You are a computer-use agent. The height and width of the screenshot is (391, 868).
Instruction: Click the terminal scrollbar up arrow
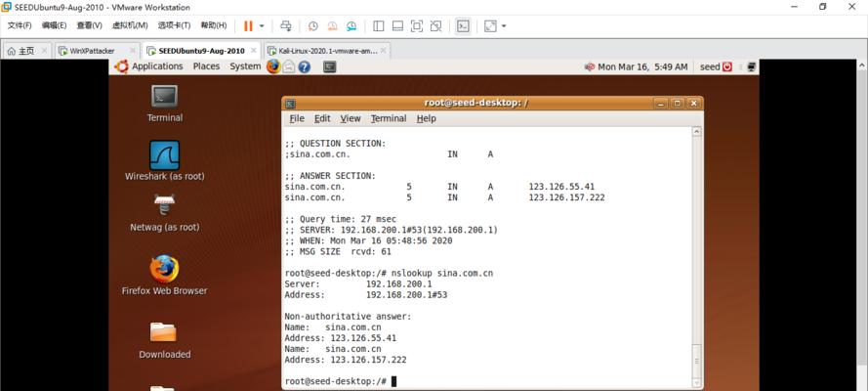(x=697, y=132)
